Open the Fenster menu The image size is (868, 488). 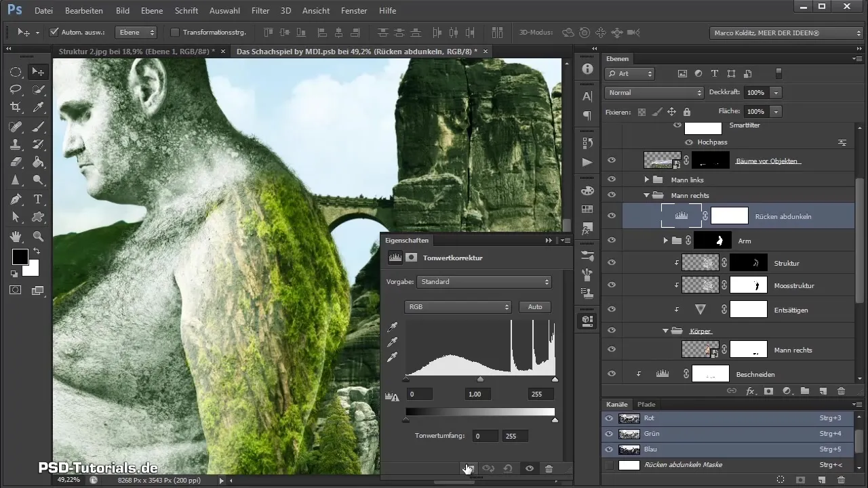click(354, 11)
